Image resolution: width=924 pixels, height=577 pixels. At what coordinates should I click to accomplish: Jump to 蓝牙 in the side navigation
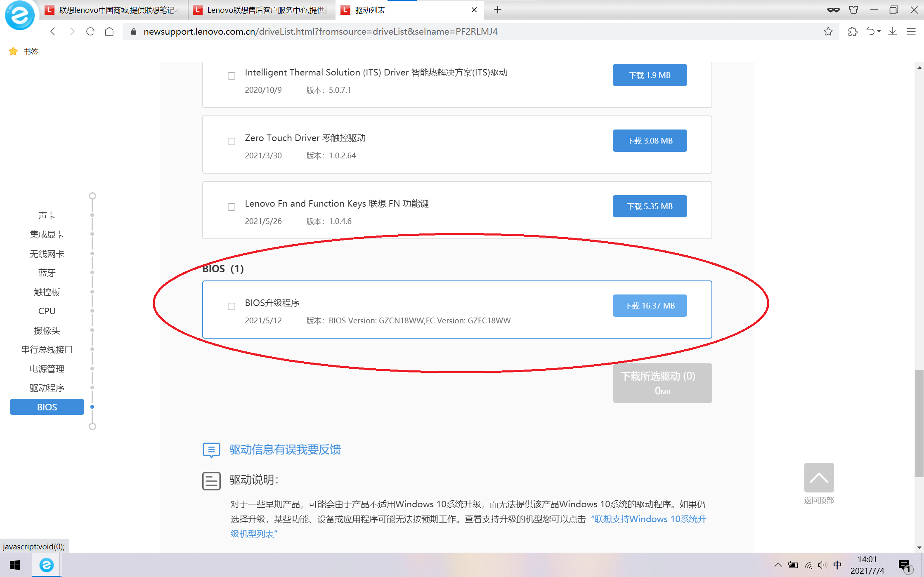(47, 273)
